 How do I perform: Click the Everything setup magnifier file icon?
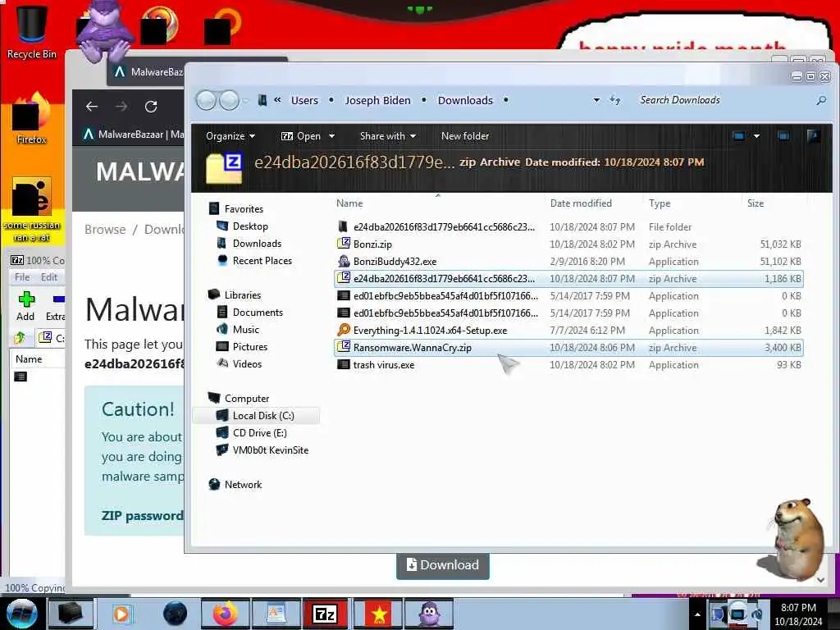[x=344, y=330]
